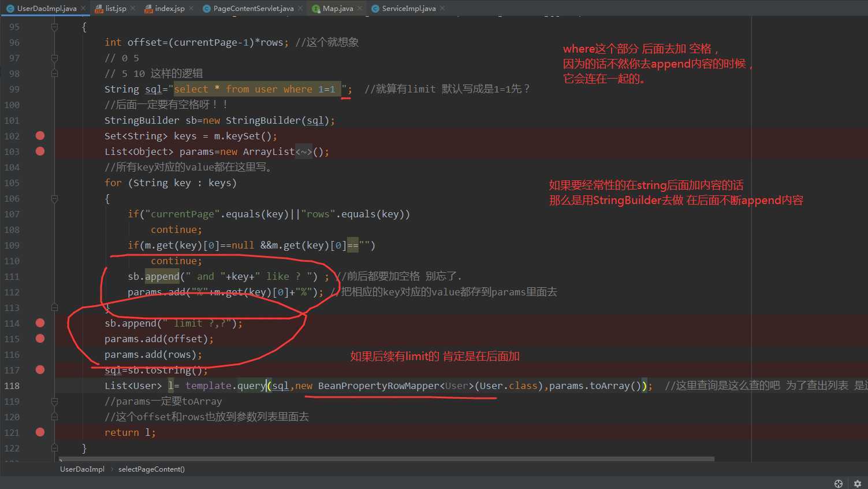Click the fold end marker at line 113

point(54,308)
